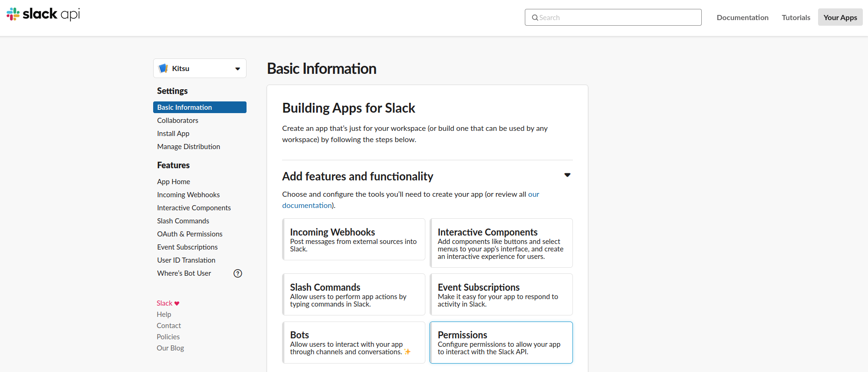Open Interactive Components in sidebar
Image resolution: width=868 pixels, height=372 pixels.
[194, 208]
